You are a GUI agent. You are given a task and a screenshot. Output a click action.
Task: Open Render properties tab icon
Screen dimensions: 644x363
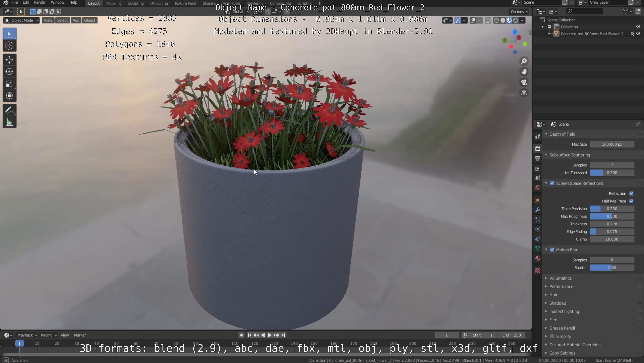(538, 149)
